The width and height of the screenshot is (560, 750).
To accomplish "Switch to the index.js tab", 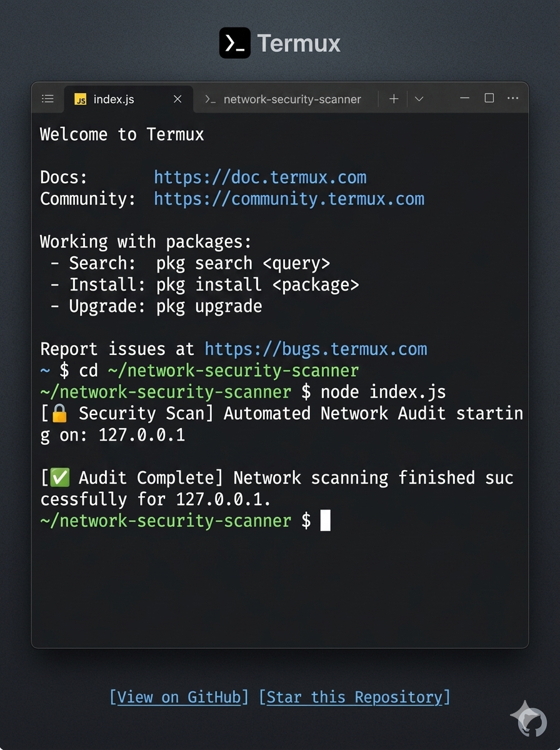I will pyautogui.click(x=128, y=98).
